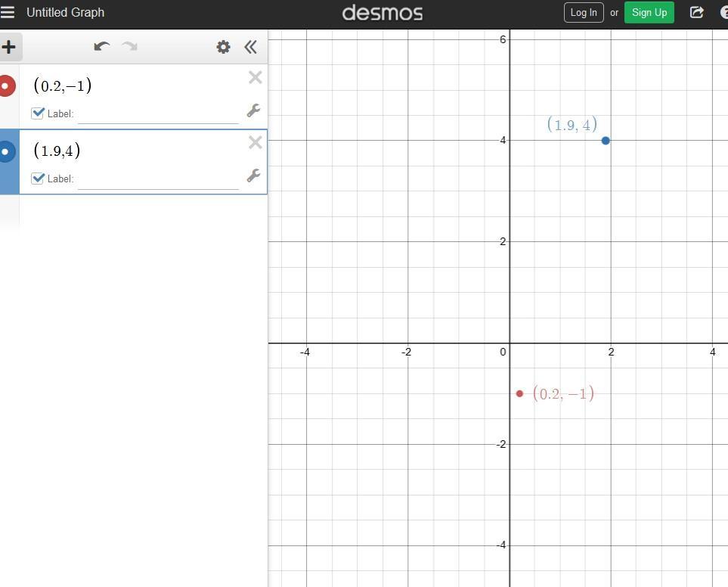Viewport: 728px width, 587px height.
Task: Open the help icon in the header
Action: 724,13
